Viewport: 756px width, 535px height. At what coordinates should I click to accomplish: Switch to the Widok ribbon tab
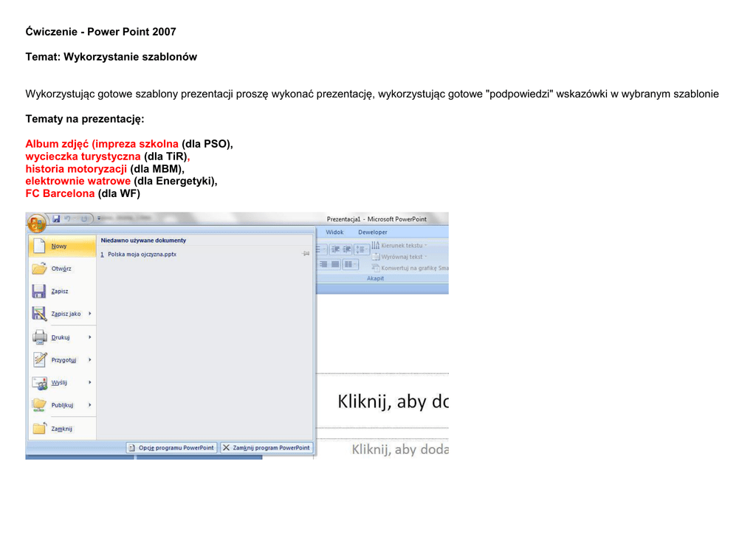[x=334, y=232]
